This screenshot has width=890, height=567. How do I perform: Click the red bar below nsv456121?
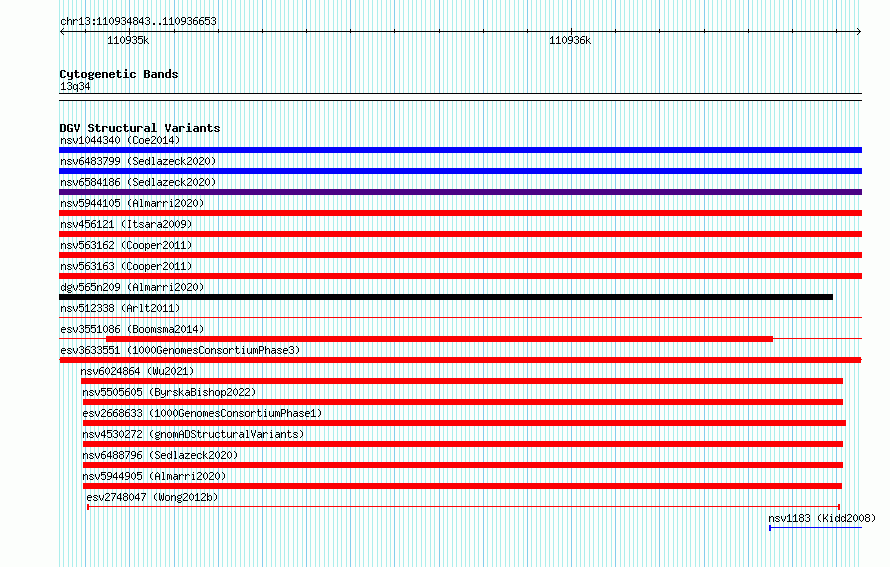coord(460,234)
